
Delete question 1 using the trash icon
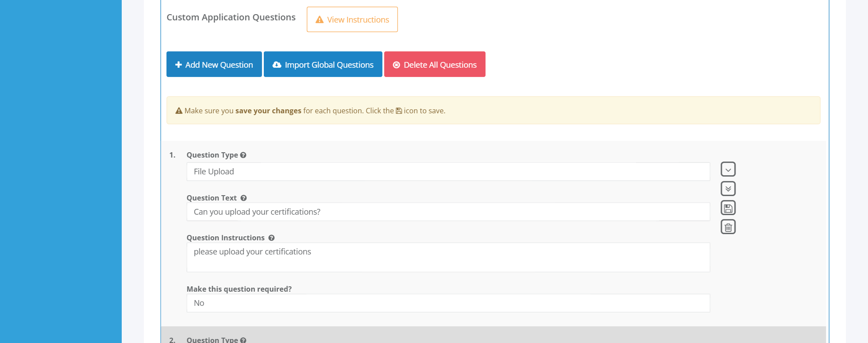pyautogui.click(x=728, y=227)
